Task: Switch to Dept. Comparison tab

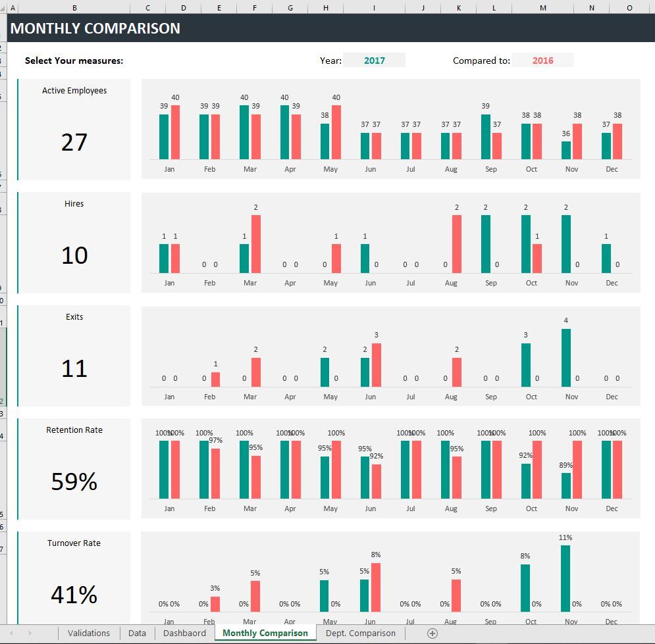Action: click(361, 633)
